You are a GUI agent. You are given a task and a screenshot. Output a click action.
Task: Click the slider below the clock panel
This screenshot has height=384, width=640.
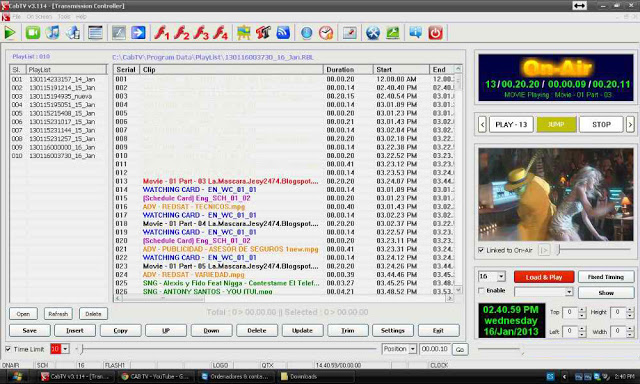(500, 349)
